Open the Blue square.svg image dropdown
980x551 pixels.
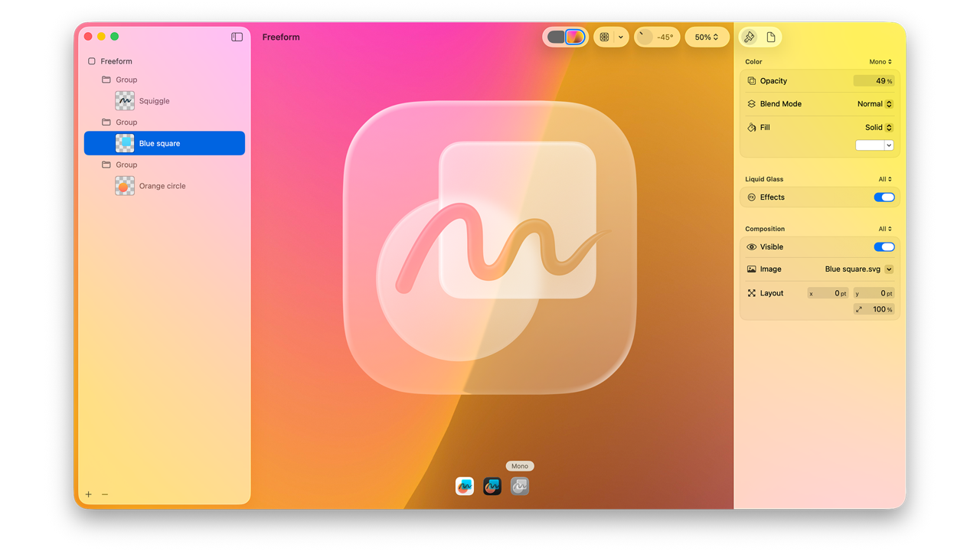point(889,269)
